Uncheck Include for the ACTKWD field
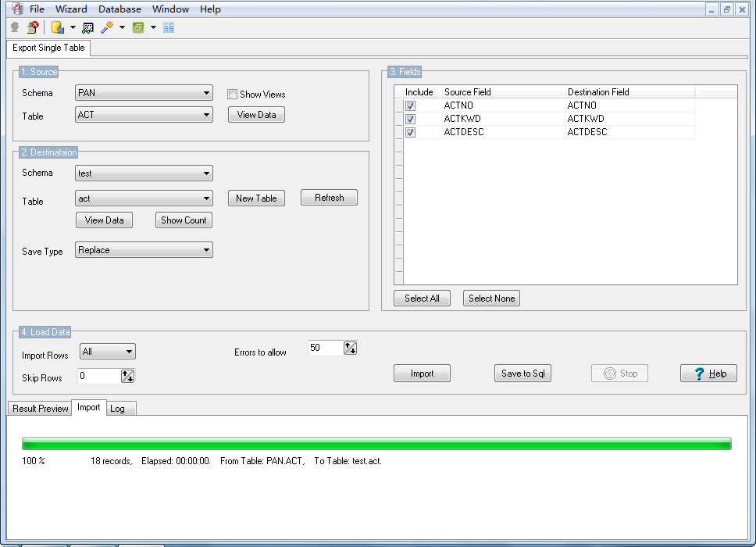Screen dimensions: 756x547 (x=410, y=119)
